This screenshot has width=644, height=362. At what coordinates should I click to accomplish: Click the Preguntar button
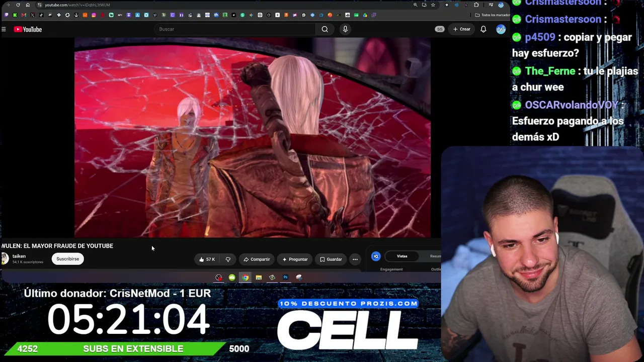295,259
